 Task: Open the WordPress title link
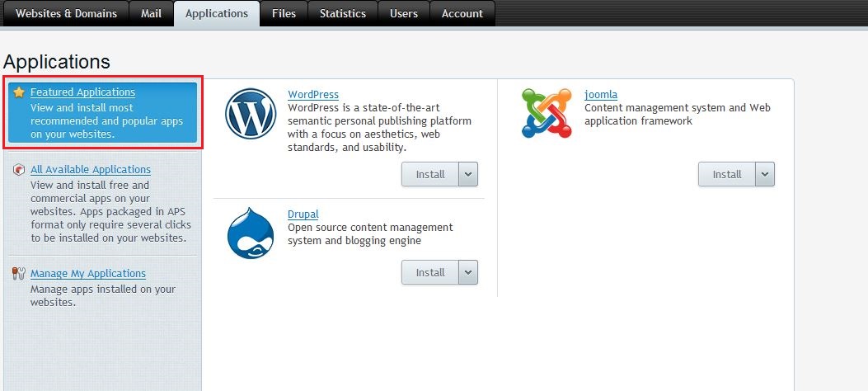tap(313, 95)
